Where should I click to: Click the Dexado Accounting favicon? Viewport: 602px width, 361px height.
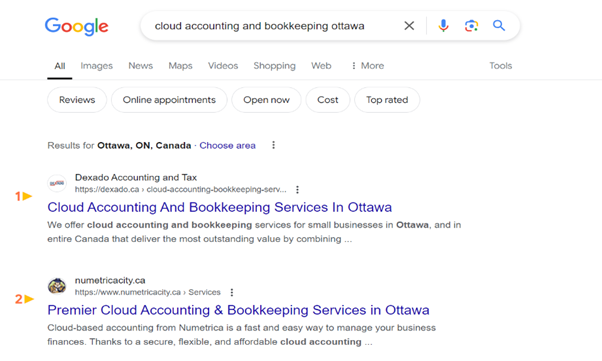point(57,183)
